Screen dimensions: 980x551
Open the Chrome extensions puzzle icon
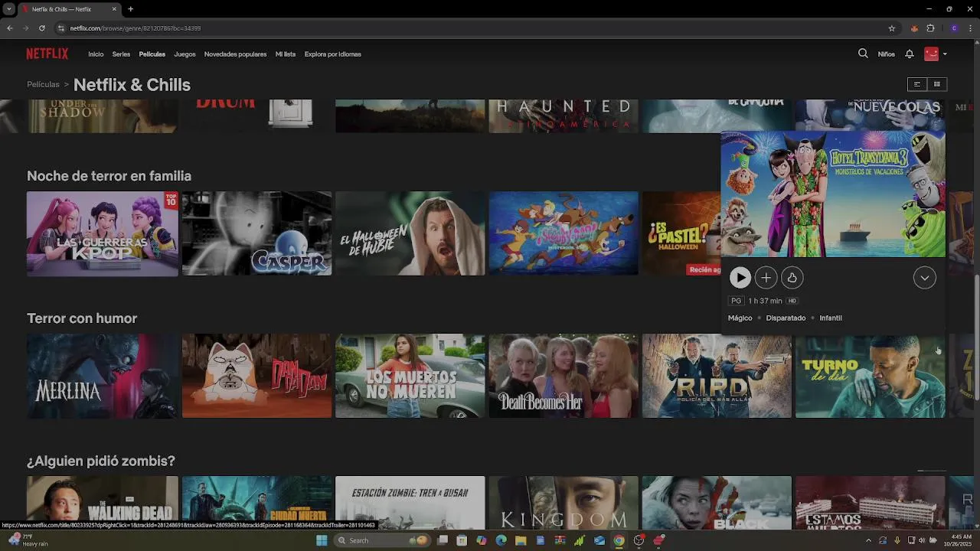coord(930,28)
